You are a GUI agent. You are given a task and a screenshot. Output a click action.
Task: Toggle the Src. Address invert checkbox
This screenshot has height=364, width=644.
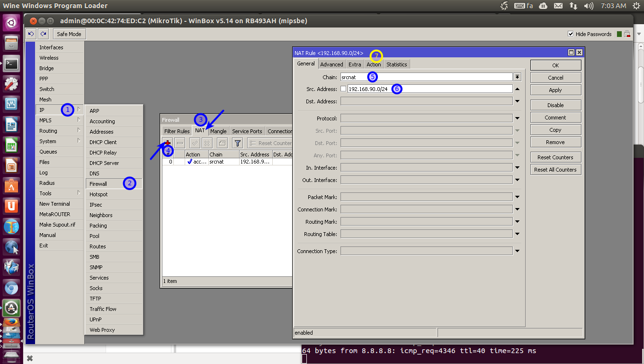tap(343, 89)
